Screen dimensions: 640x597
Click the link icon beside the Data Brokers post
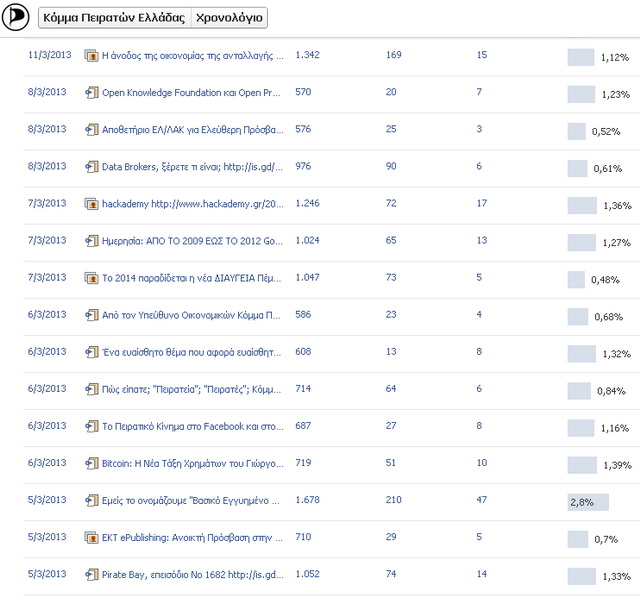click(92, 167)
